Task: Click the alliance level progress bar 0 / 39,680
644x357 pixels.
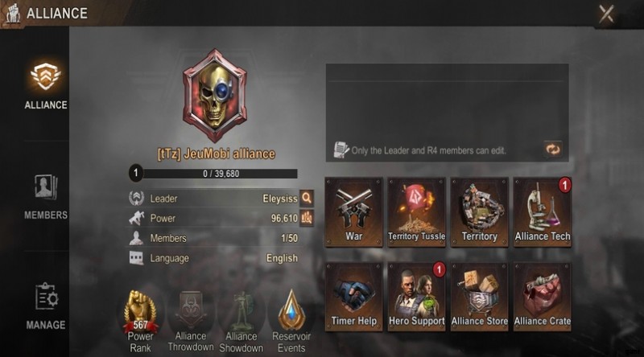Action: (x=213, y=174)
